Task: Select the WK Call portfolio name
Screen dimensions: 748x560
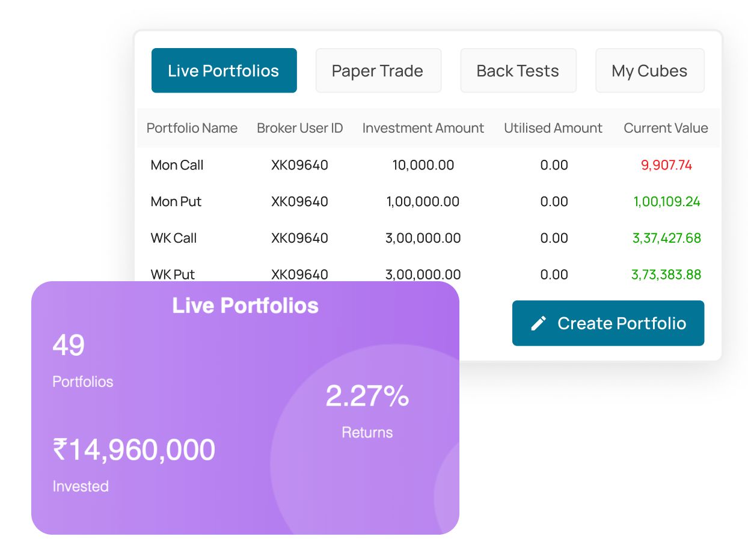Action: pyautogui.click(x=174, y=238)
